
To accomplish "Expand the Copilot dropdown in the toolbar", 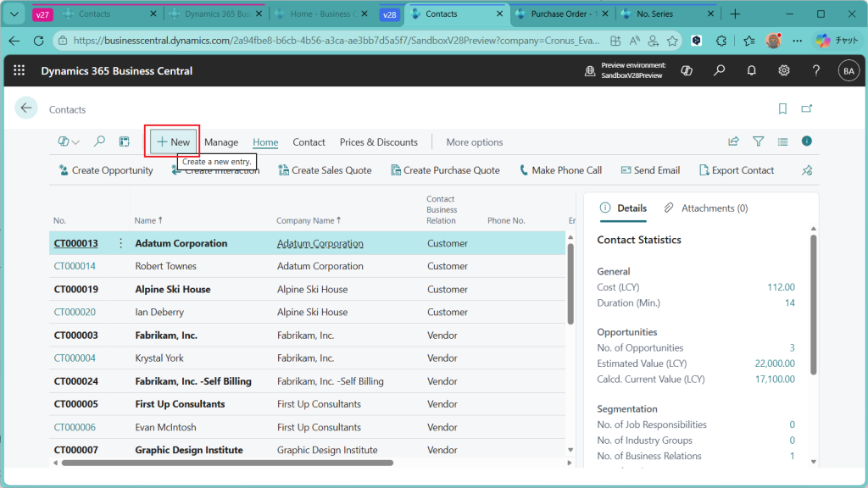I will [69, 141].
